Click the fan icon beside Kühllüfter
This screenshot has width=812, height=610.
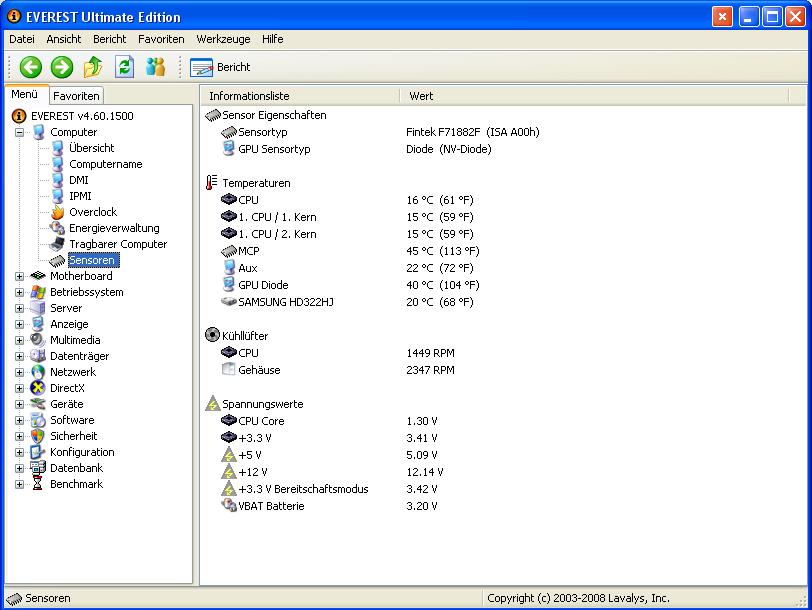pos(212,335)
